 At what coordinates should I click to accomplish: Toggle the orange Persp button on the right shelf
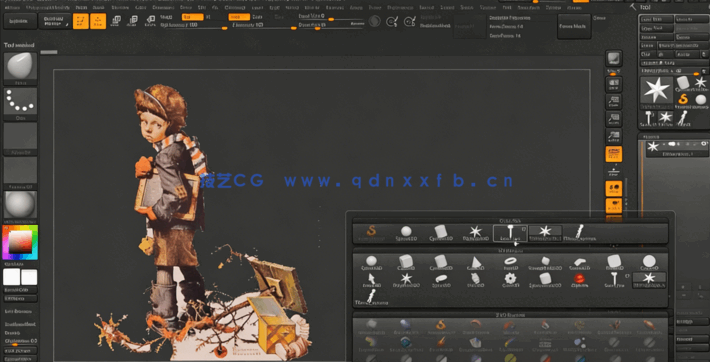(x=614, y=154)
